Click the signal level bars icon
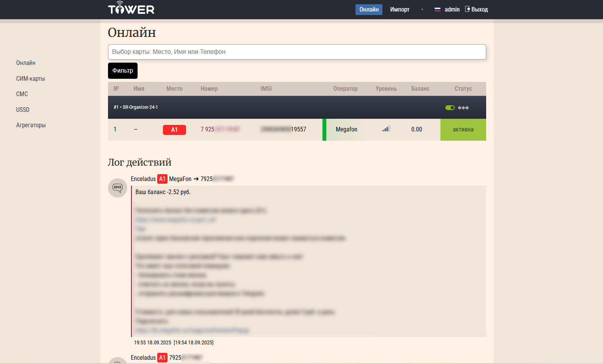Image resolution: width=603 pixels, height=364 pixels. click(386, 129)
